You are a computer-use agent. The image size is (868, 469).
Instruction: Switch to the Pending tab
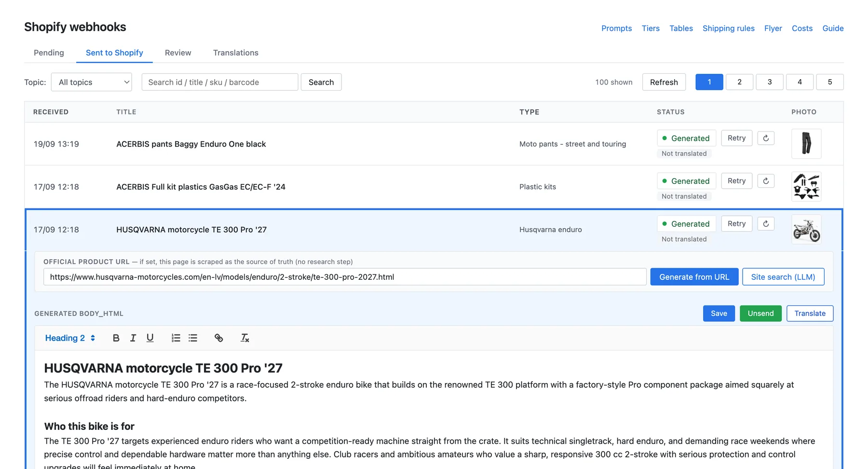click(49, 53)
